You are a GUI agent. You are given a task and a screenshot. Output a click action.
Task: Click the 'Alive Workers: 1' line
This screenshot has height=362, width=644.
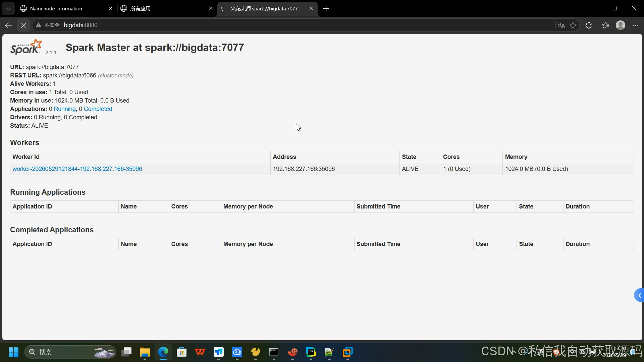[33, 84]
